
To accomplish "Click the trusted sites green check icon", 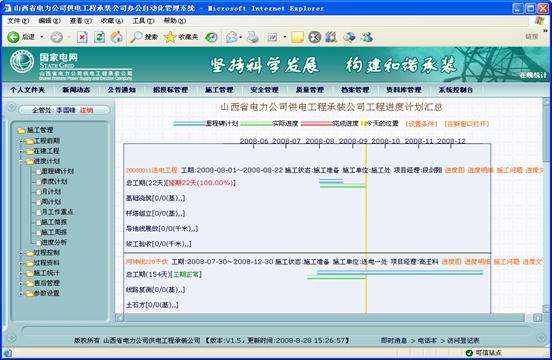I will pyautogui.click(x=469, y=353).
